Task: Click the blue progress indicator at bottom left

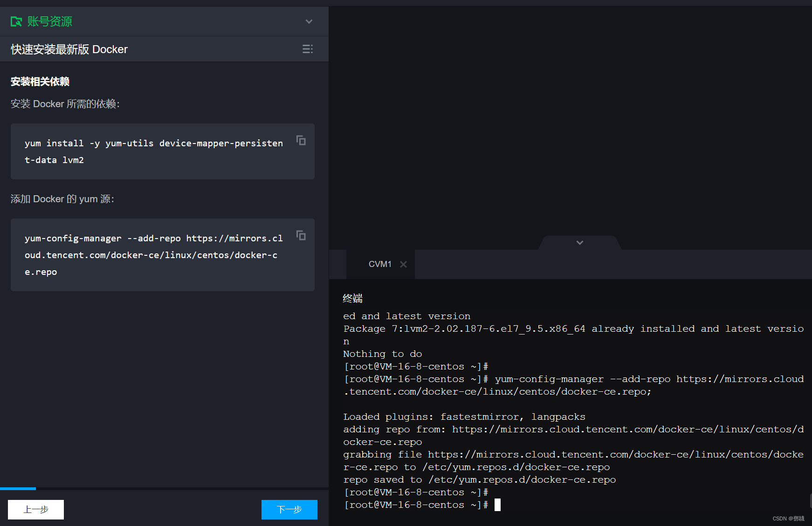Action: [x=18, y=488]
